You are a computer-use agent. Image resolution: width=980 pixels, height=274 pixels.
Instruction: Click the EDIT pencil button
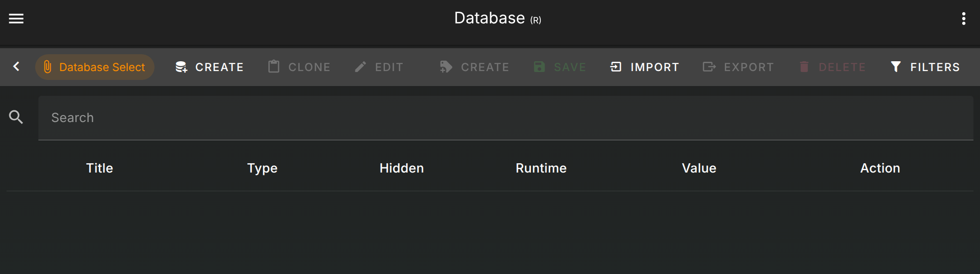(x=379, y=67)
